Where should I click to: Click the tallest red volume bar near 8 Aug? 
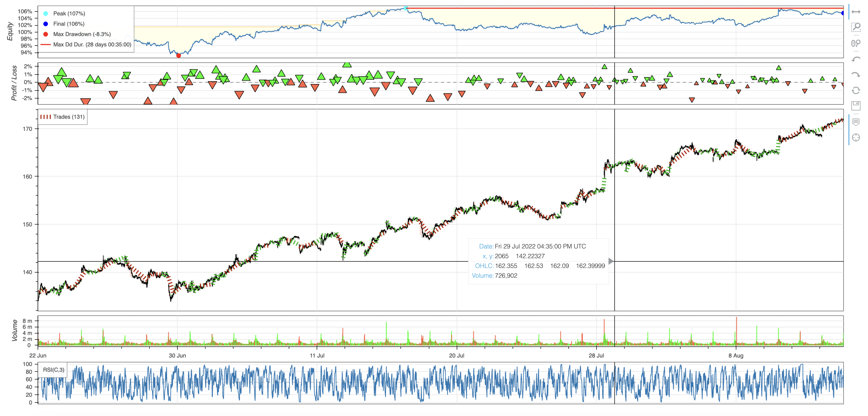click(x=736, y=331)
